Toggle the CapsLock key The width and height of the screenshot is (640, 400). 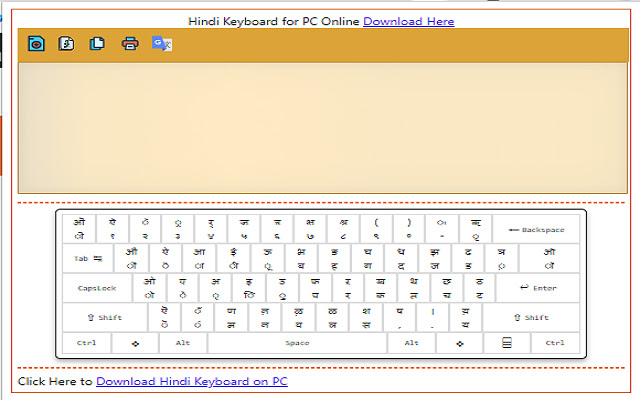[x=97, y=288]
